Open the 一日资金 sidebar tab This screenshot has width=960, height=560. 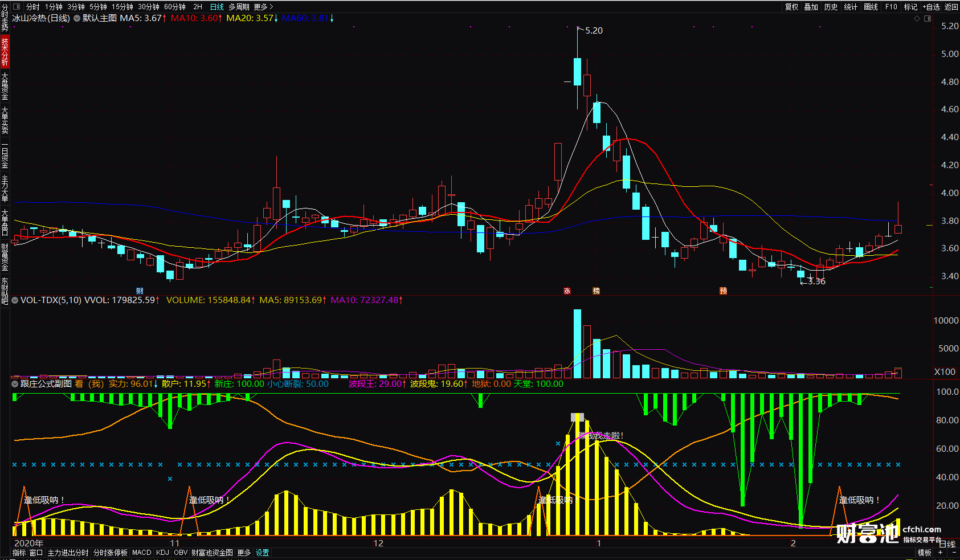tap(5, 154)
